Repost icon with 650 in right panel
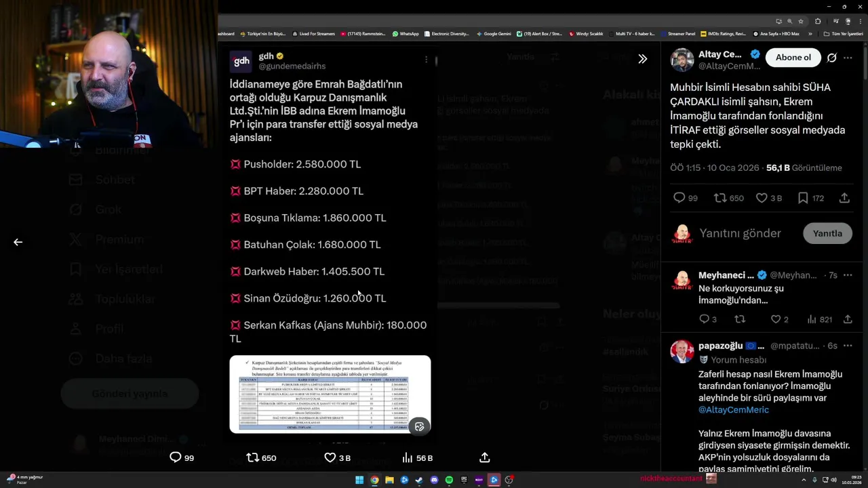Image resolution: width=868 pixels, height=488 pixels. click(x=729, y=198)
